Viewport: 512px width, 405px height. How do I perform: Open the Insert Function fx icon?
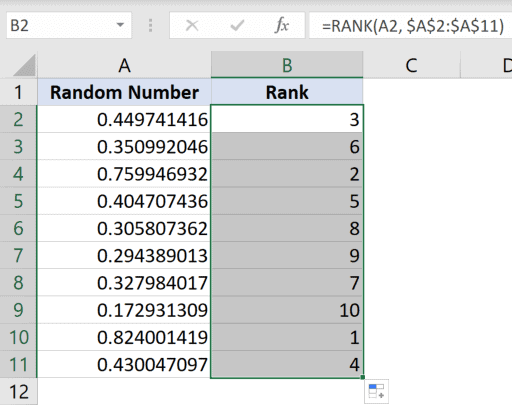pyautogui.click(x=282, y=25)
